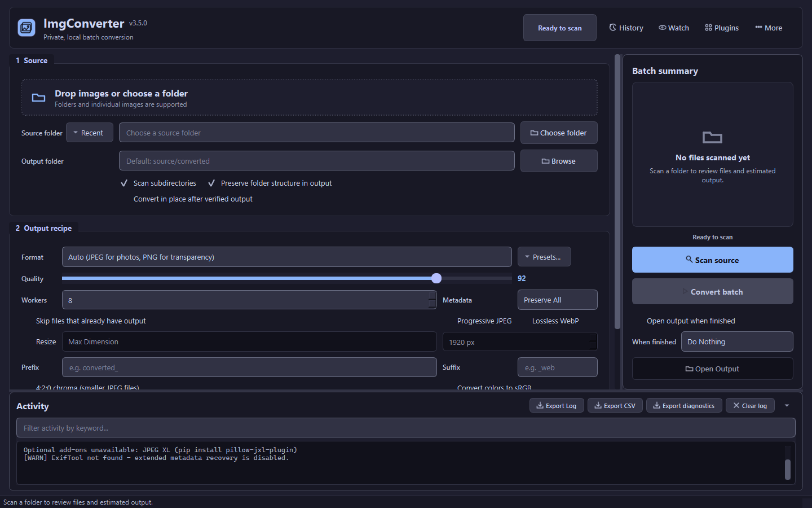812x508 pixels.
Task: Click the ImgConverter app logo icon
Action: 27,28
